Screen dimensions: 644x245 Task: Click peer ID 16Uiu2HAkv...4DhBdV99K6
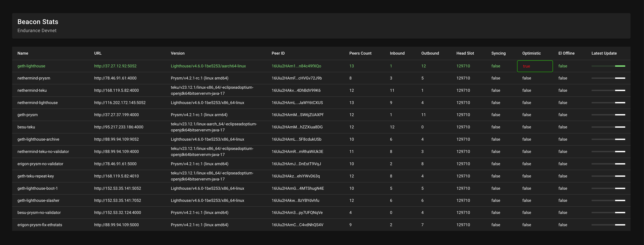pyautogui.click(x=296, y=91)
